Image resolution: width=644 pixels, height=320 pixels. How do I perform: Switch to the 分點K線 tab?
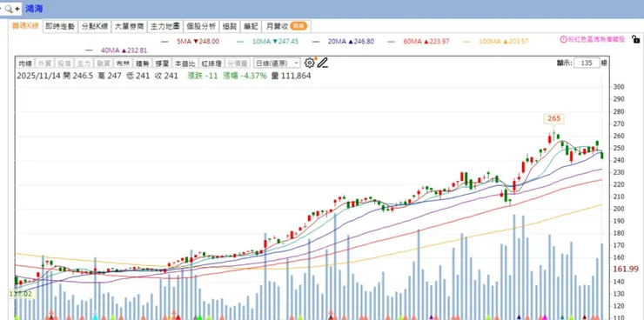(95, 27)
